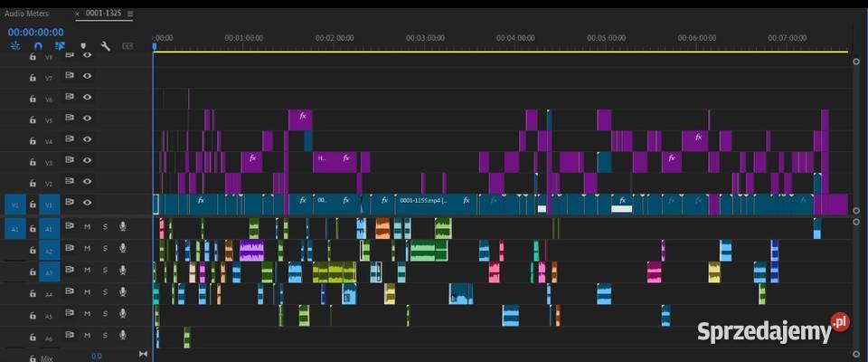This screenshot has height=362, width=868.
Task: Hide track V5 with eye icon
Action: pyautogui.click(x=87, y=119)
